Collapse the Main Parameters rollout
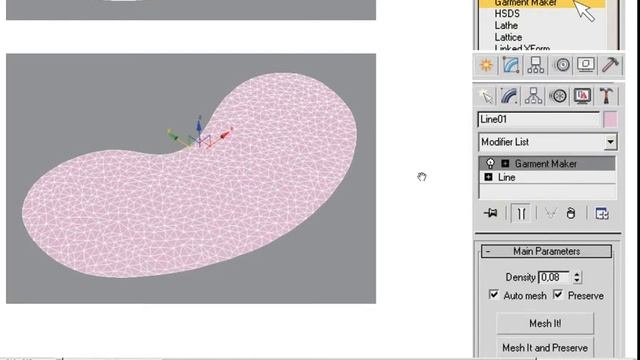 coord(546,251)
